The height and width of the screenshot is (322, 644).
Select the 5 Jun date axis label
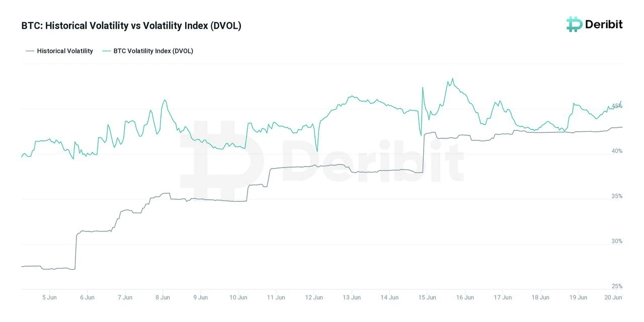point(49,297)
